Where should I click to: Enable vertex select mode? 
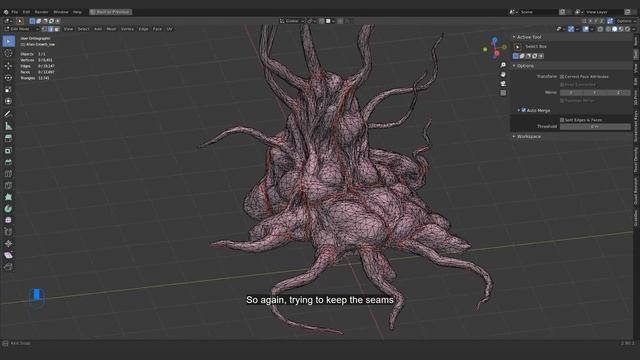coord(44,29)
